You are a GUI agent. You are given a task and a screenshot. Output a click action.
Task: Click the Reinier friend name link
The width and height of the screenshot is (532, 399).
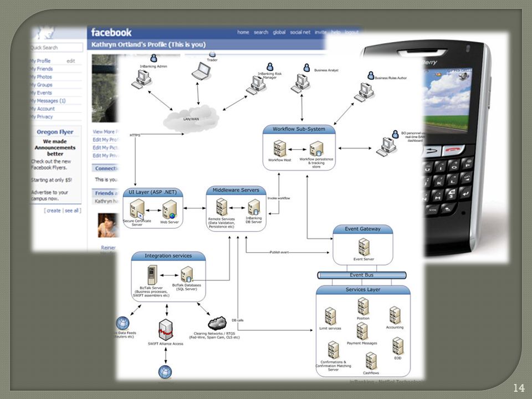(108, 248)
